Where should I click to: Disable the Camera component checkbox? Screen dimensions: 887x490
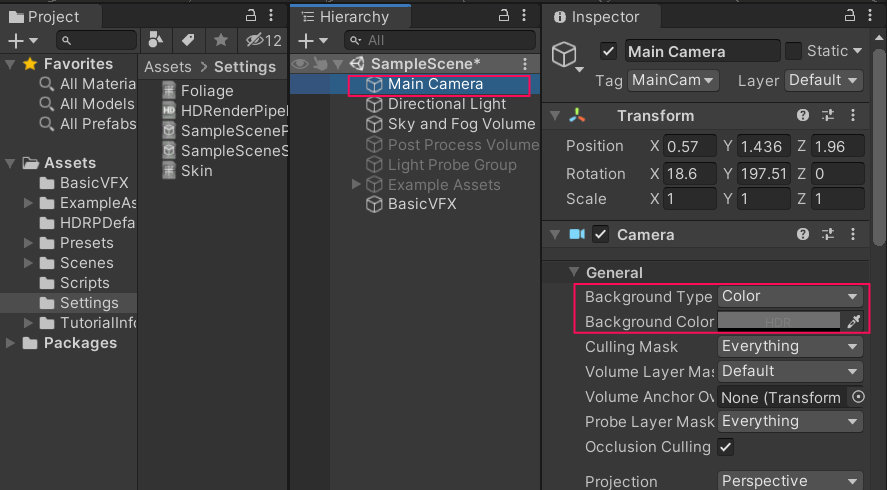point(601,234)
